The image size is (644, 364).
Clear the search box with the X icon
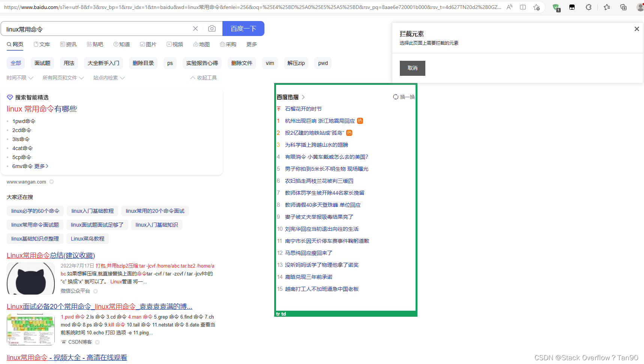tap(195, 29)
